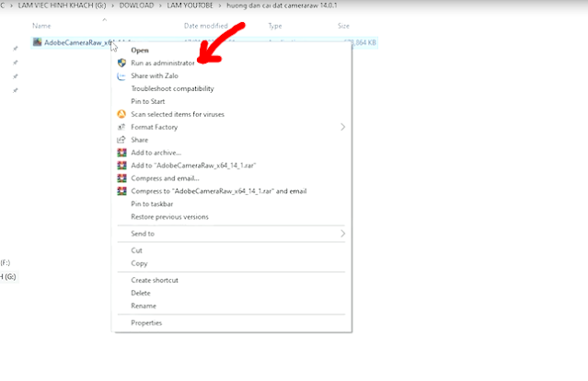This screenshot has height=381, width=588.
Task: Click the Format Factory icon
Action: tap(121, 127)
